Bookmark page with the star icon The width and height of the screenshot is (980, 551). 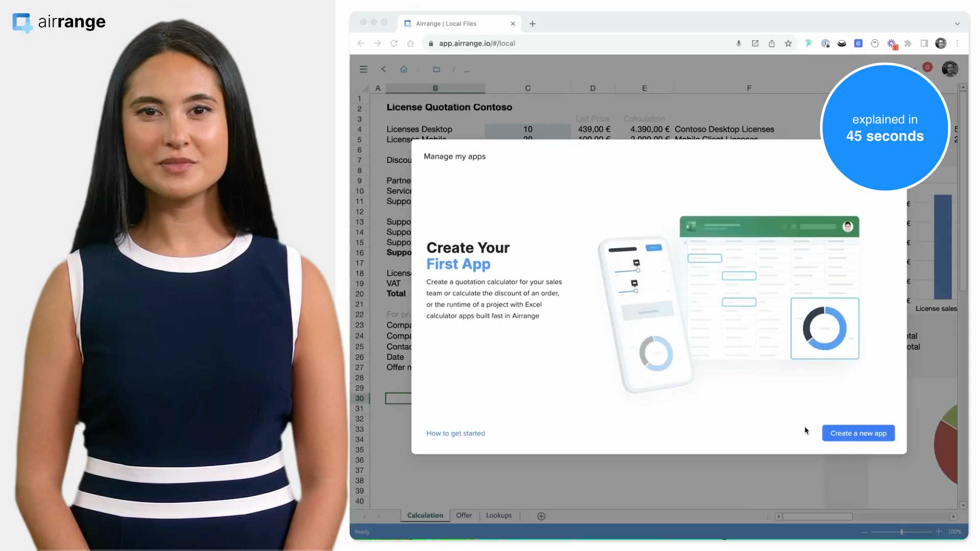click(x=788, y=43)
